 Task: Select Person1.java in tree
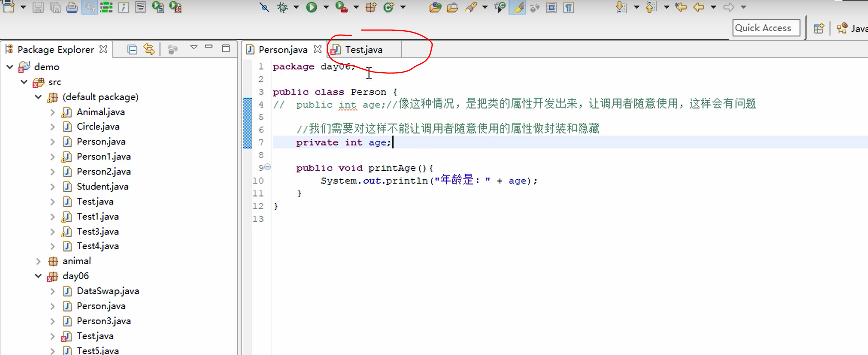(103, 156)
